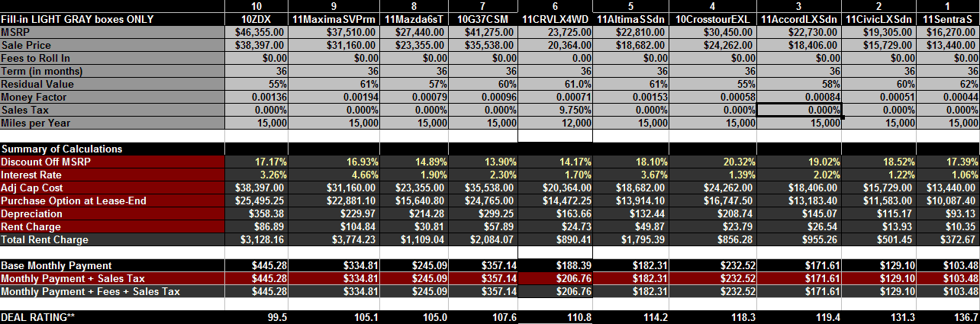Click the Sale Price cell $38,397.00

pyautogui.click(x=256, y=45)
